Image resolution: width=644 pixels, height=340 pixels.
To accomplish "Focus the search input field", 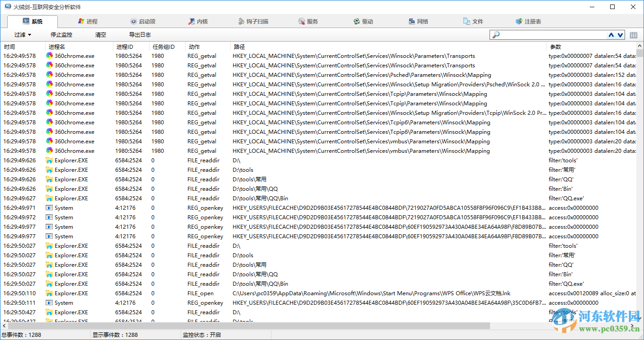I will pos(553,35).
